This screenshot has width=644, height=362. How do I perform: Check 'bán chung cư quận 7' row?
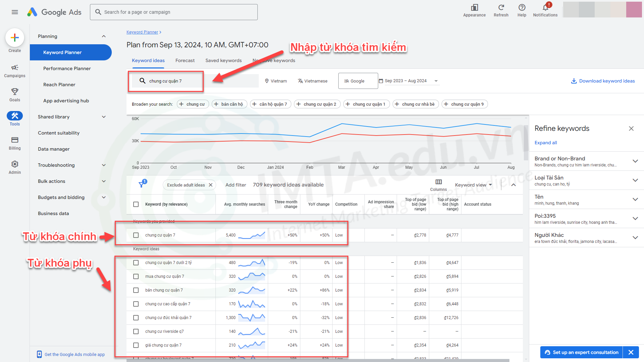[x=136, y=290]
